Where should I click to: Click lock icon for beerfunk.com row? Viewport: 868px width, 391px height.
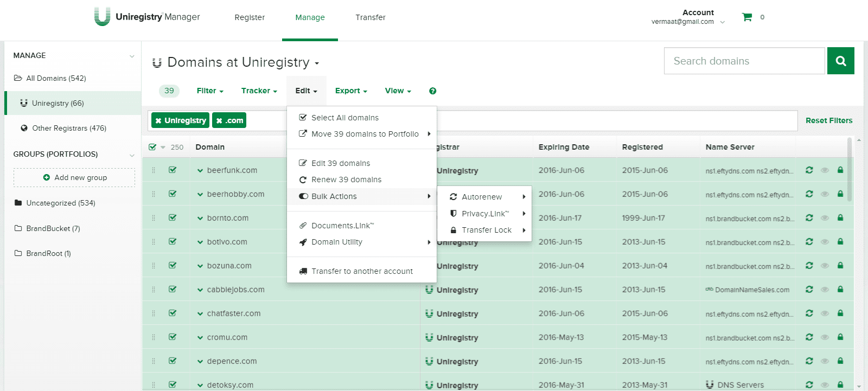click(x=840, y=170)
